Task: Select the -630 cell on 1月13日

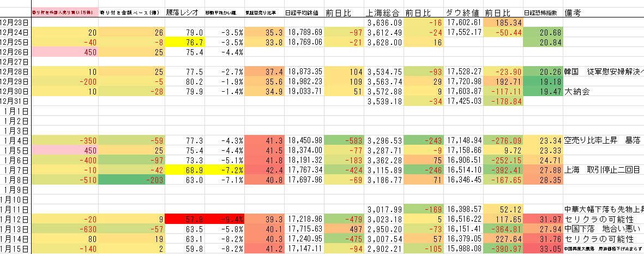Action: tap(65, 229)
